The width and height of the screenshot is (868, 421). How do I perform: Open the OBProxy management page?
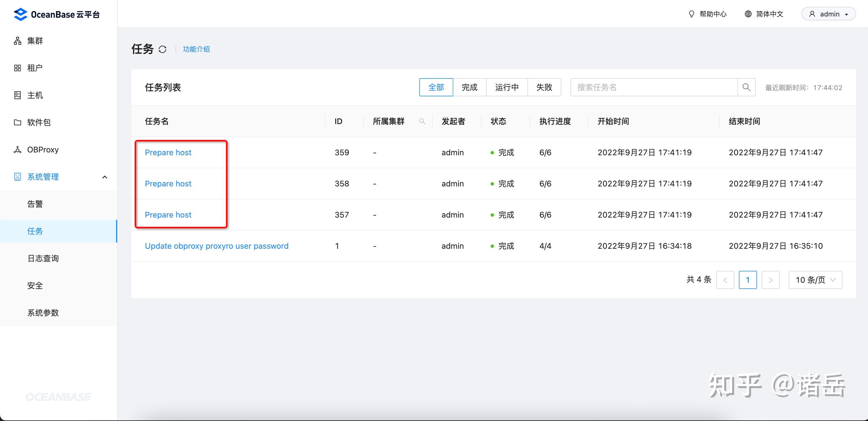click(x=42, y=149)
